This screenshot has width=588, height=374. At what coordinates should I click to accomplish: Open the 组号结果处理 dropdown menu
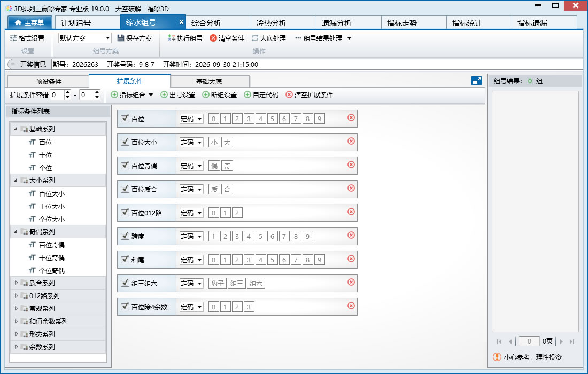(x=349, y=38)
